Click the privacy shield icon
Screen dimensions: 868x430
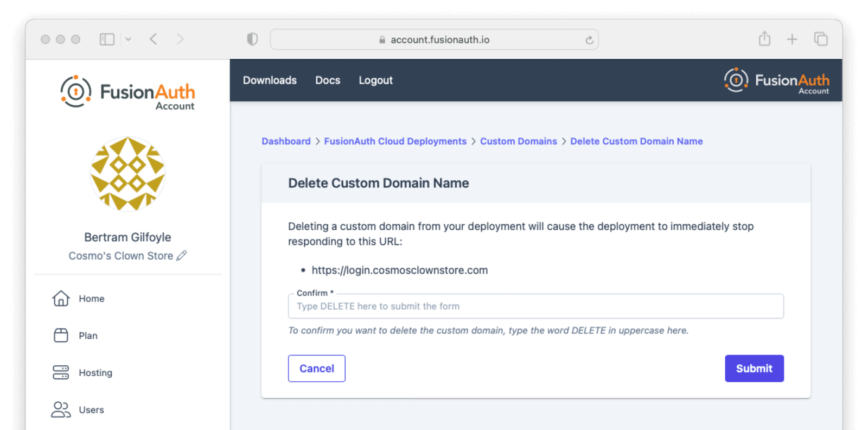(252, 39)
